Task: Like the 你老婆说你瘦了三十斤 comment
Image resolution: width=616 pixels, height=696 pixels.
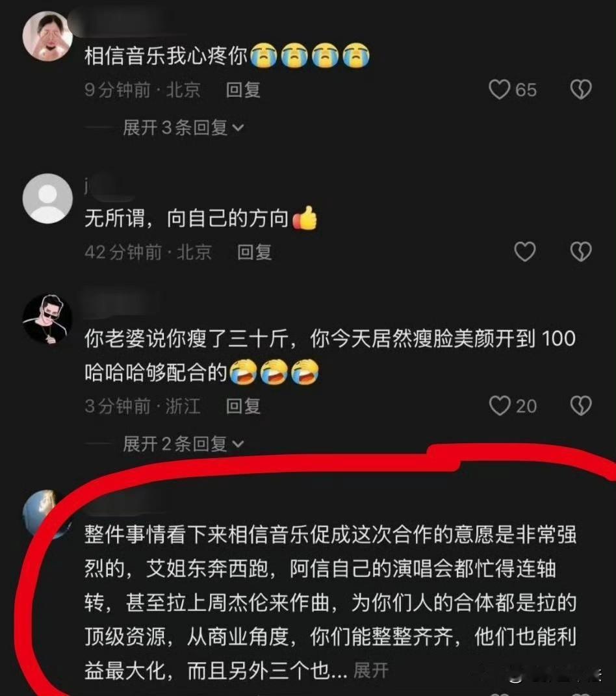Action: [x=500, y=406]
